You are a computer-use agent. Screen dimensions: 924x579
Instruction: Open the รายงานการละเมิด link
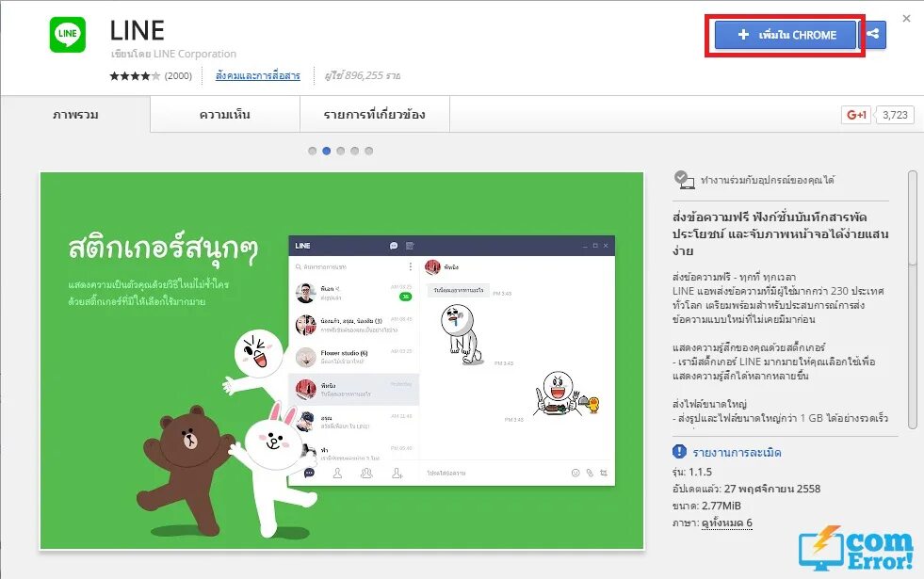(737, 452)
